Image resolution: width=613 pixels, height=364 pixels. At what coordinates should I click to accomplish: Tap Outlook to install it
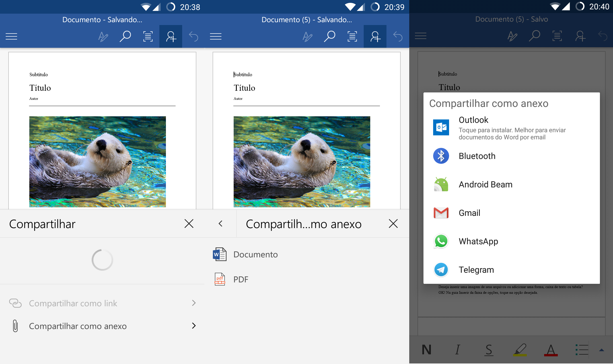pyautogui.click(x=473, y=120)
